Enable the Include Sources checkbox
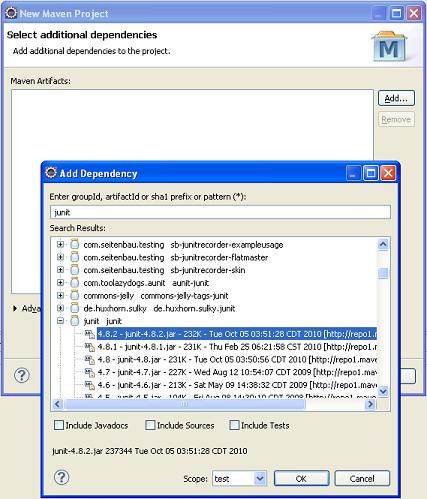 point(150,425)
